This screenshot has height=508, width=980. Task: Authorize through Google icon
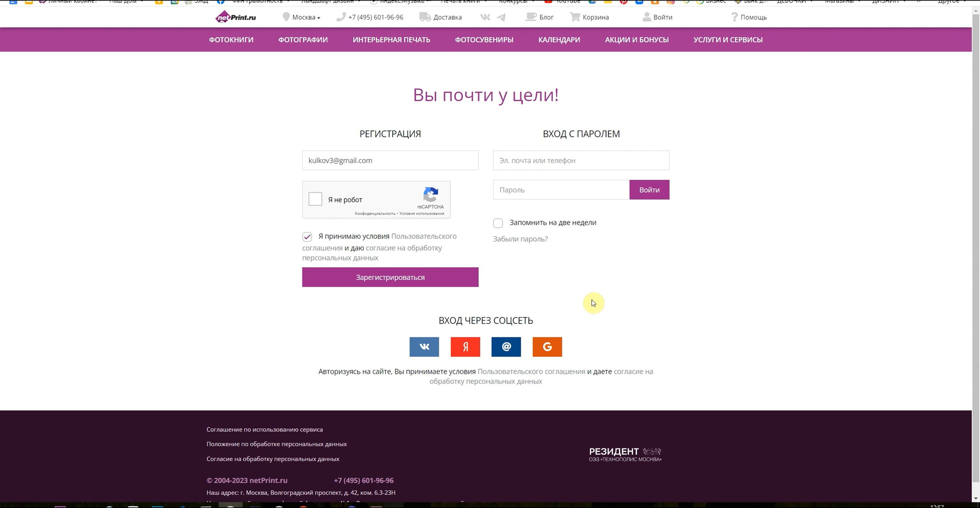[x=547, y=347]
